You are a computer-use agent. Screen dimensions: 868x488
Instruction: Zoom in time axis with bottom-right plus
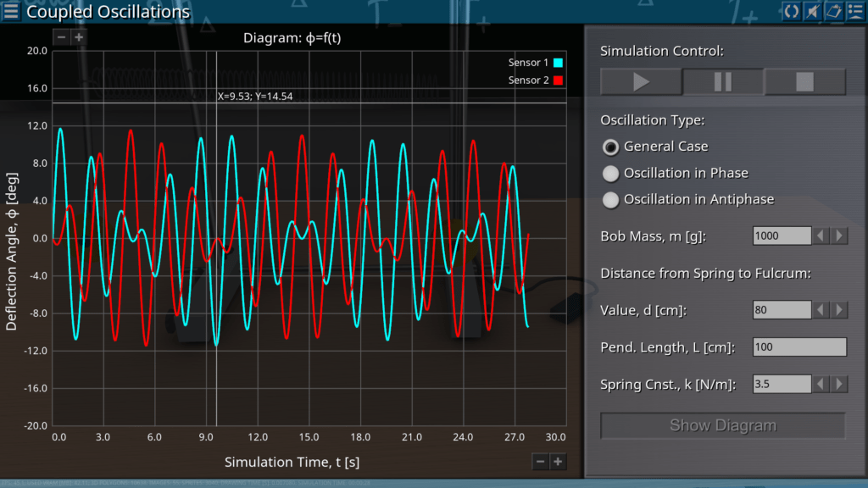coord(558,462)
